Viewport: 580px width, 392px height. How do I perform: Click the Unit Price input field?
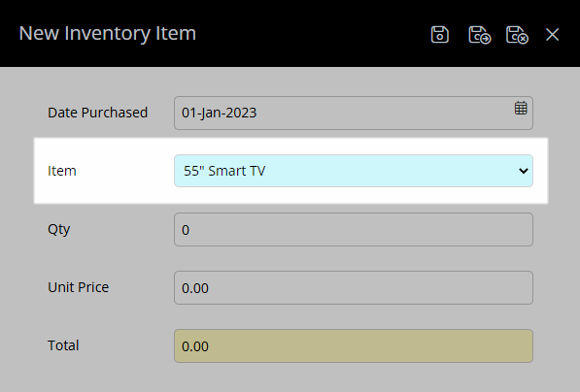point(354,288)
